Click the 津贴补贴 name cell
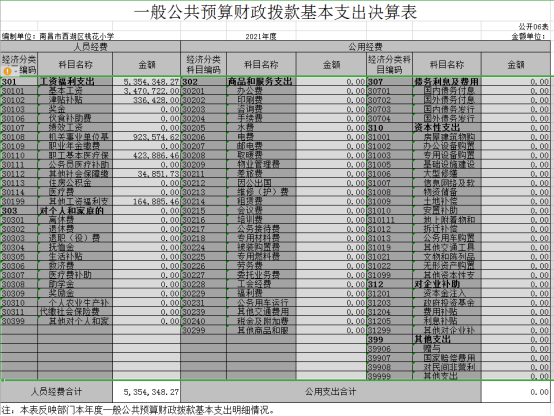The image size is (554, 416). coord(75,100)
